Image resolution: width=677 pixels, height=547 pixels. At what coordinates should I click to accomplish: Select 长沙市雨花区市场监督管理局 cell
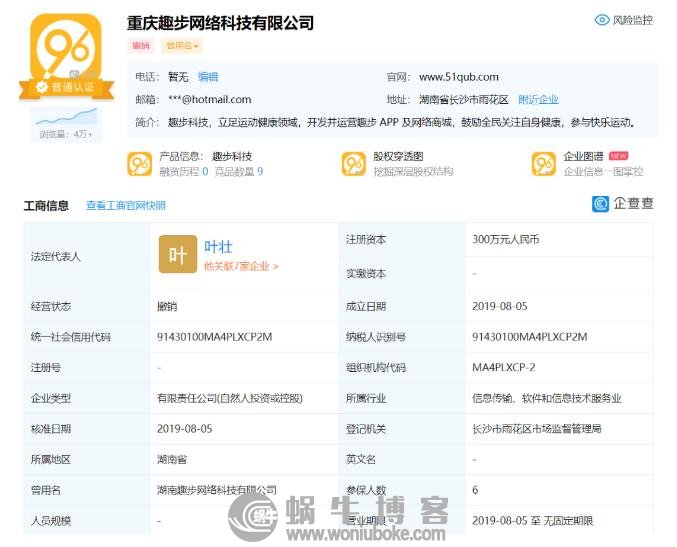537,429
